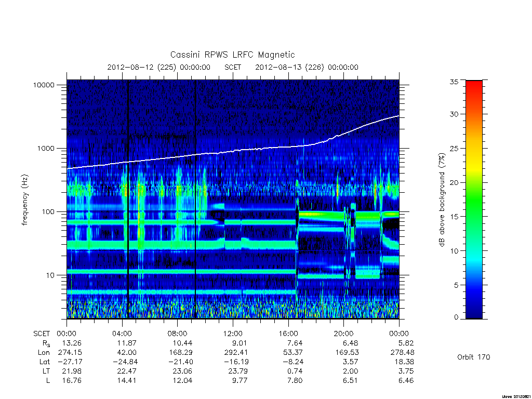
Task: Click the black vertical data gap after 08:00
Action: click(x=195, y=199)
